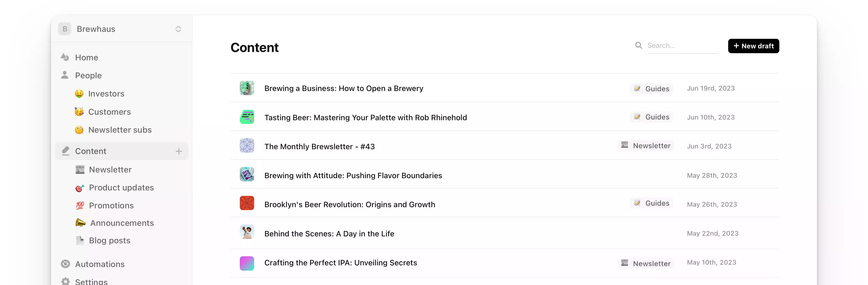
Task: Click the People person icon
Action: (x=65, y=75)
